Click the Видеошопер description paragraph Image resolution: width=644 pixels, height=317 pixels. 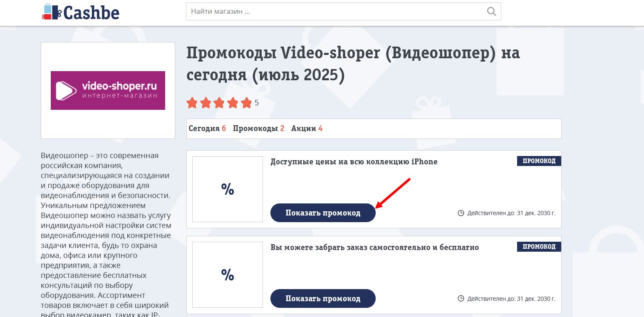(x=107, y=235)
